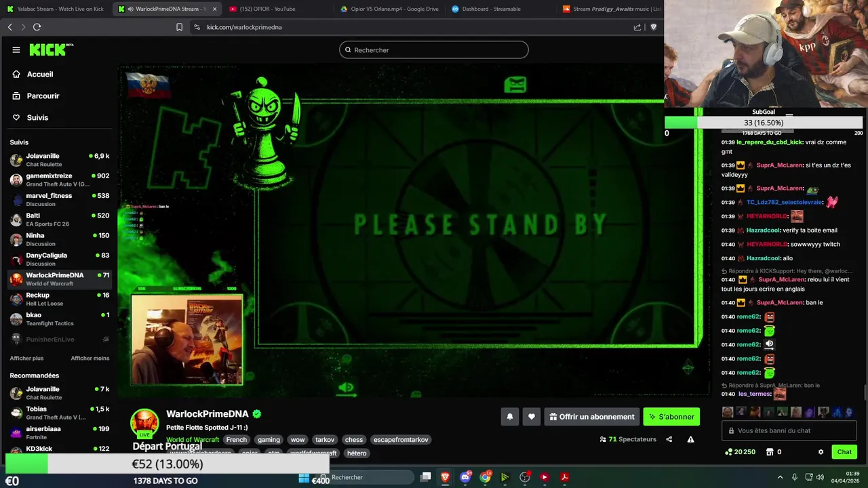
Task: Click the share icon next to Spectateurs
Action: [x=669, y=439]
